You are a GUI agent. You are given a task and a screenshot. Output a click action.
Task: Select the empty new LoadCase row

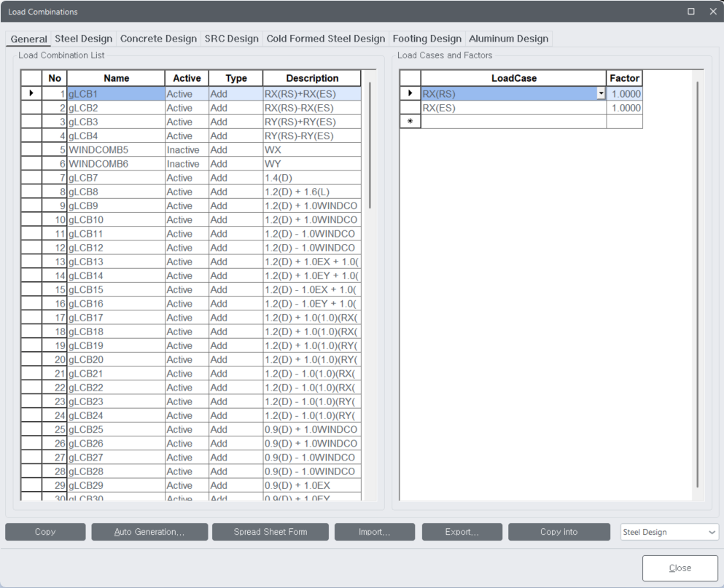click(513, 121)
